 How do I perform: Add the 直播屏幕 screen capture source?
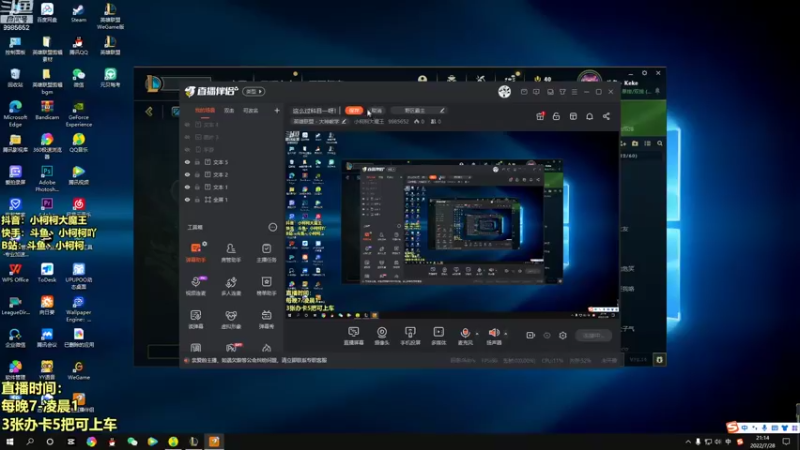click(354, 336)
